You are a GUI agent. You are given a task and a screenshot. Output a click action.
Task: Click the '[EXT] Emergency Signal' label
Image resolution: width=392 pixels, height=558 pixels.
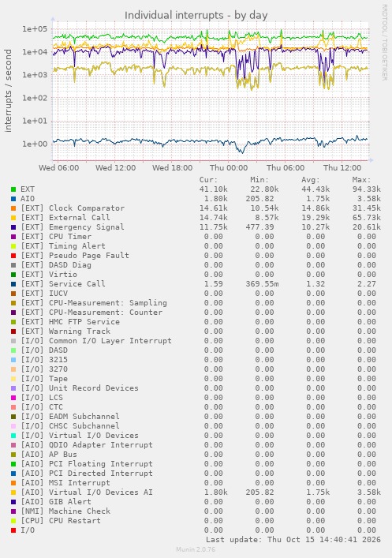73,227
